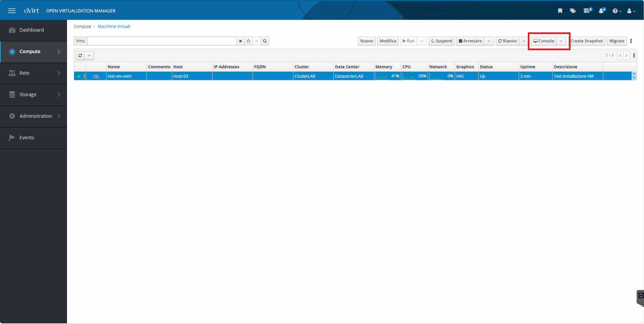Open the Arrestare dropdown arrow
This screenshot has height=324, width=644.
pos(489,41)
